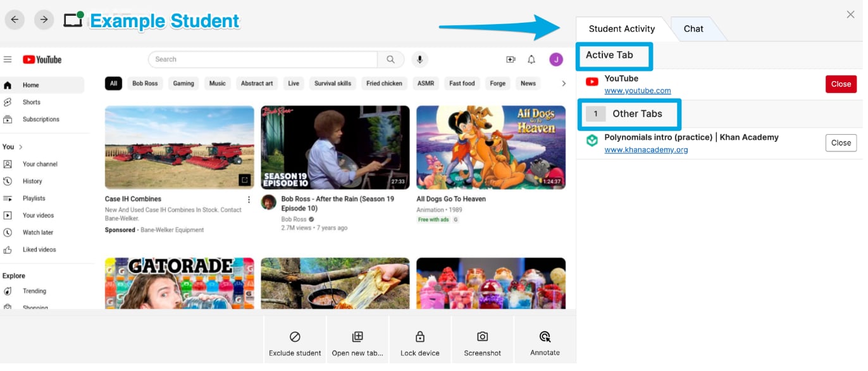This screenshot has width=868, height=371.
Task: Click the All Dogs Go To Heaven title
Action: [x=451, y=199]
